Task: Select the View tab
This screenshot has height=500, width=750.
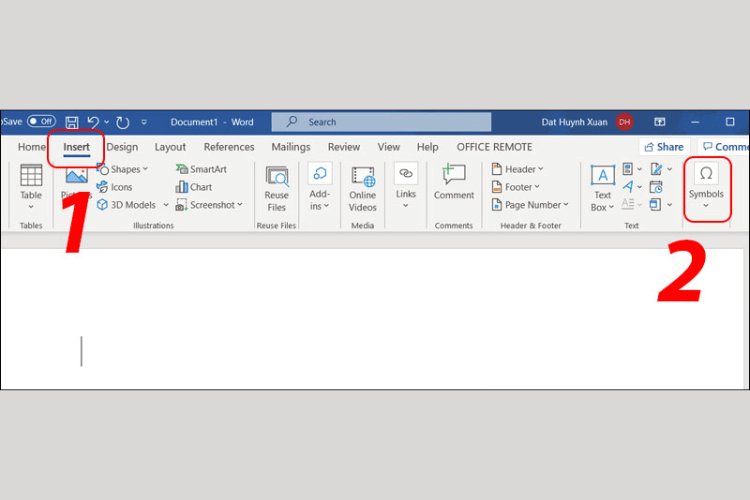Action: pyautogui.click(x=388, y=147)
